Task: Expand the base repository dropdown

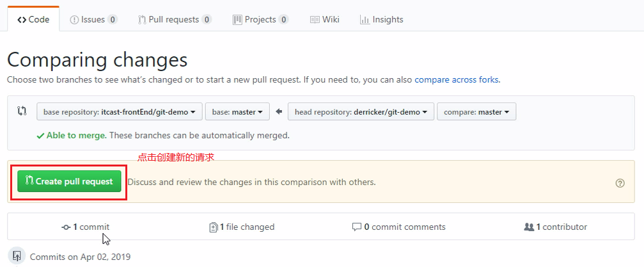Action: coord(120,111)
